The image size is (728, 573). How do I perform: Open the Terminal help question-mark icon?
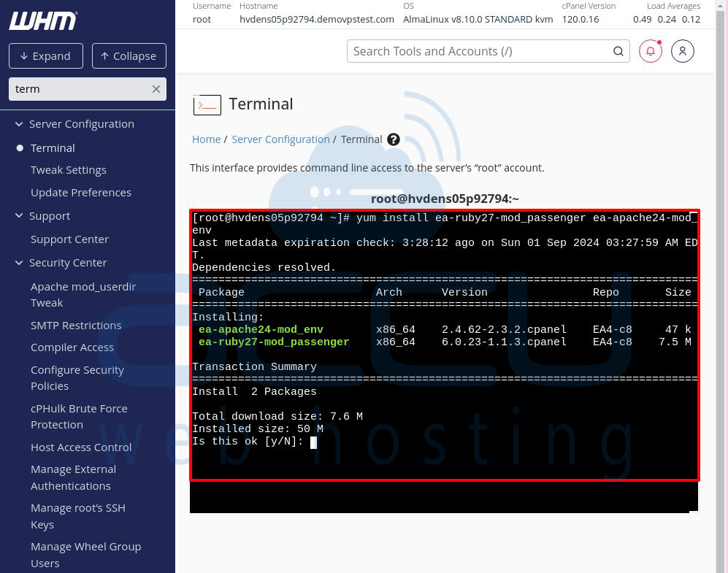click(394, 139)
